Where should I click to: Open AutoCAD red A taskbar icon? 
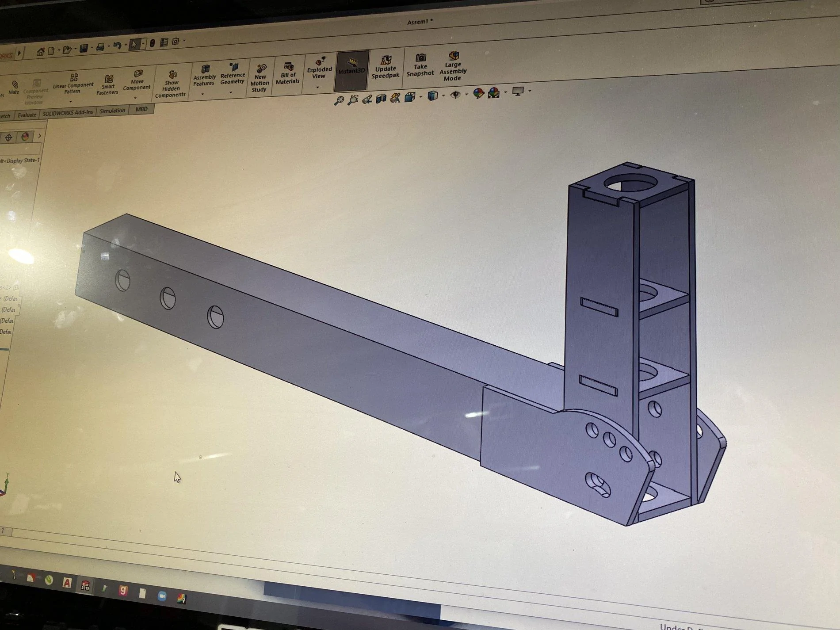(67, 583)
